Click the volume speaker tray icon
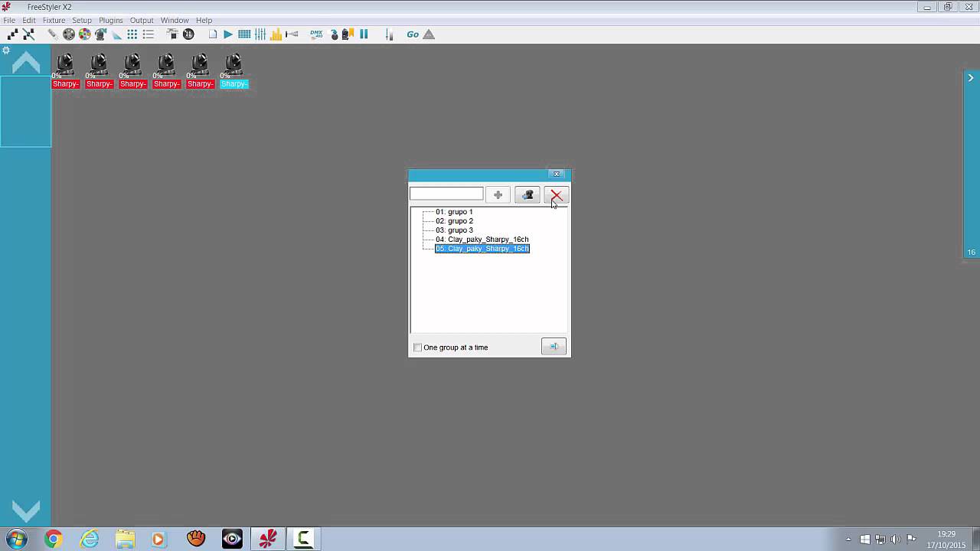The height and width of the screenshot is (551, 980). pos(896,540)
